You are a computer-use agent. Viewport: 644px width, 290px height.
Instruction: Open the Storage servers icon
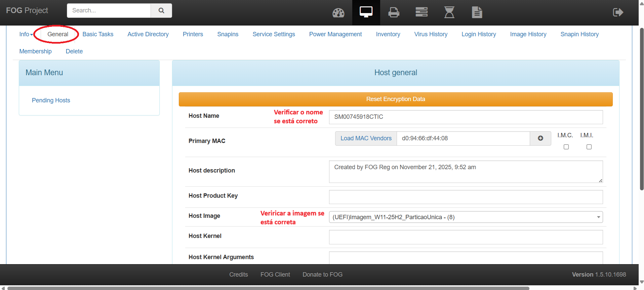point(421,12)
